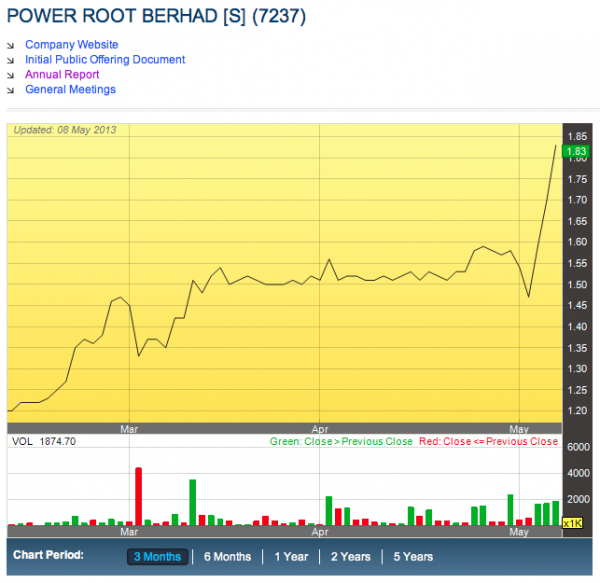Switch chart period to 6 Months

pos(227,557)
